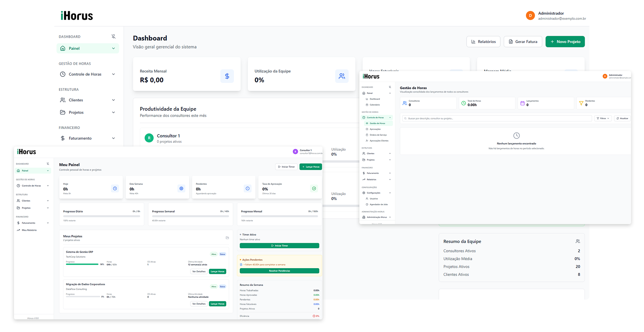The image size is (644, 332).
Task: Click the Novo Projeto button
Action: tap(565, 42)
